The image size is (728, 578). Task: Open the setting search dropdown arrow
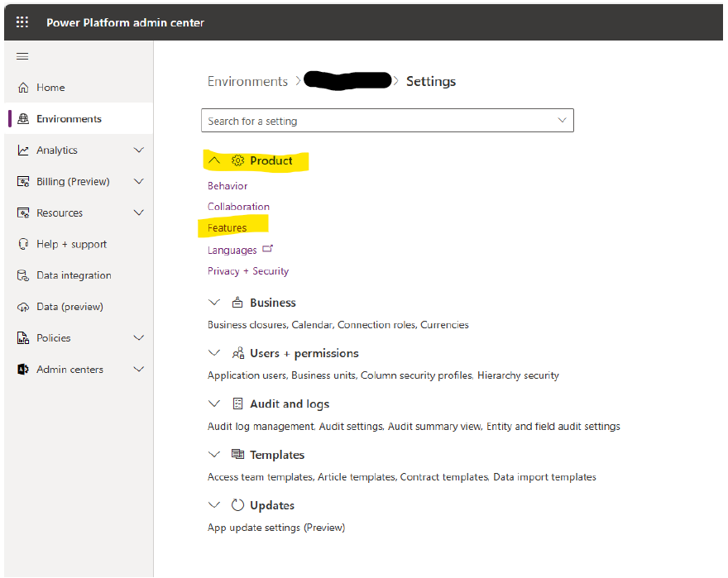click(562, 120)
